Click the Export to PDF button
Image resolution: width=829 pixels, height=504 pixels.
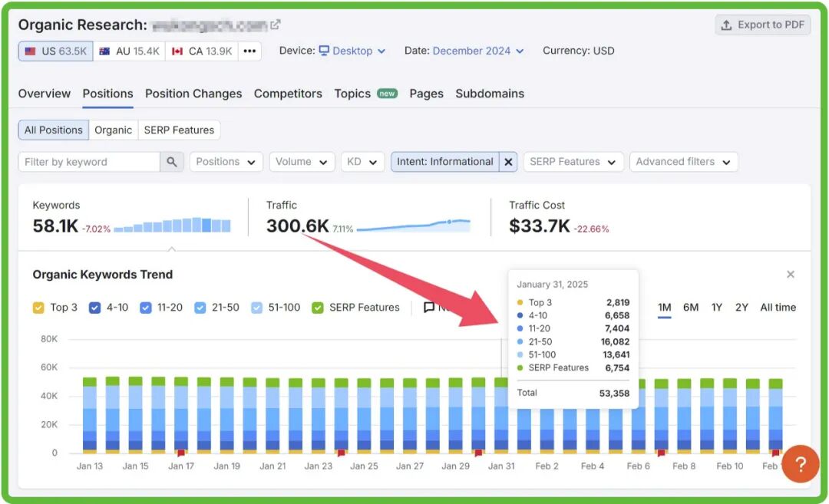(x=762, y=25)
